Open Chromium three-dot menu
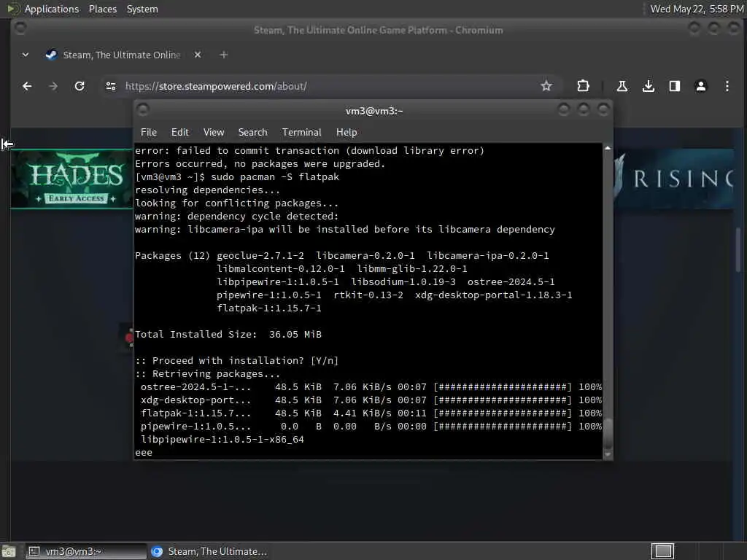This screenshot has width=747, height=560. [727, 86]
